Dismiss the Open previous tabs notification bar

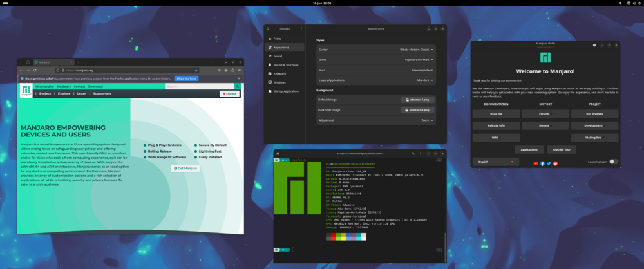click(x=239, y=79)
